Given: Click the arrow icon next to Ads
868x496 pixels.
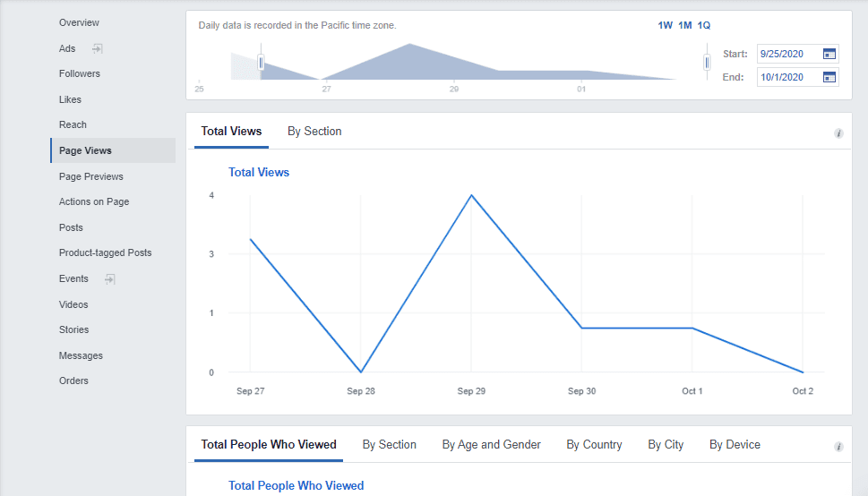Looking at the screenshot, I should (x=98, y=48).
